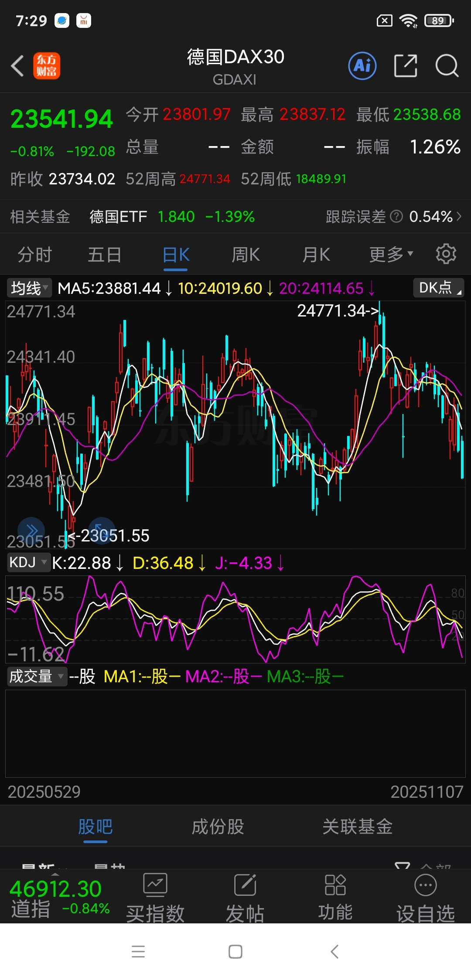Image resolution: width=471 pixels, height=980 pixels.
Task: Tap the current price 23541.94
Action: pos(61,119)
